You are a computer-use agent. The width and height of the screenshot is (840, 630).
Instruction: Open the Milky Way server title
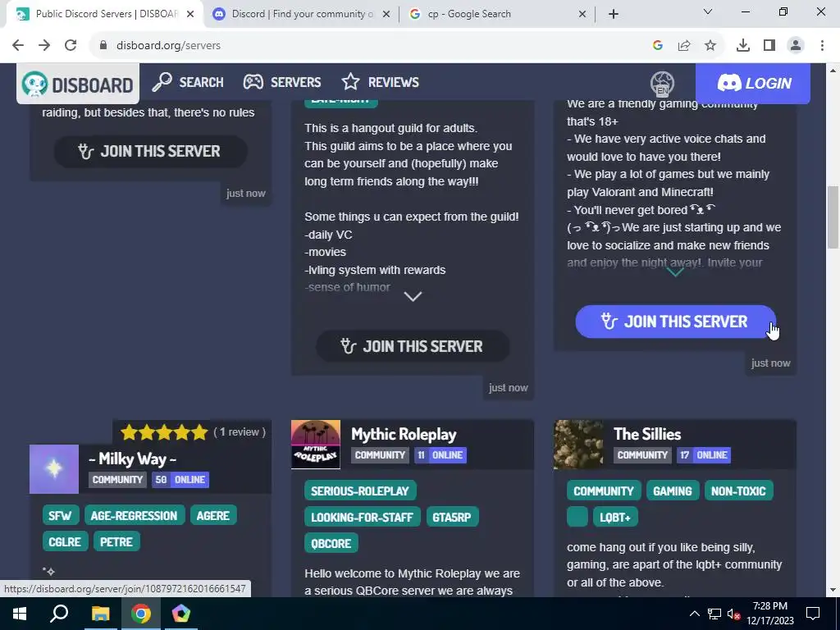pos(132,459)
